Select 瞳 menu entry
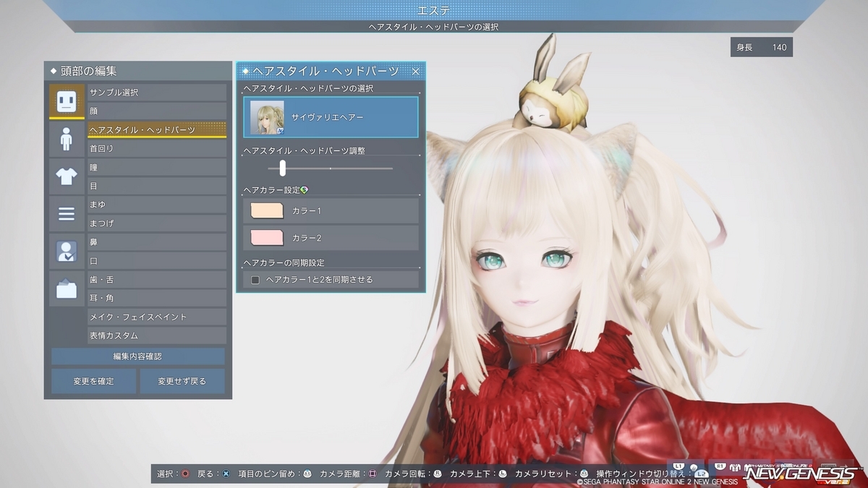The height and width of the screenshot is (488, 868). pyautogui.click(x=157, y=167)
